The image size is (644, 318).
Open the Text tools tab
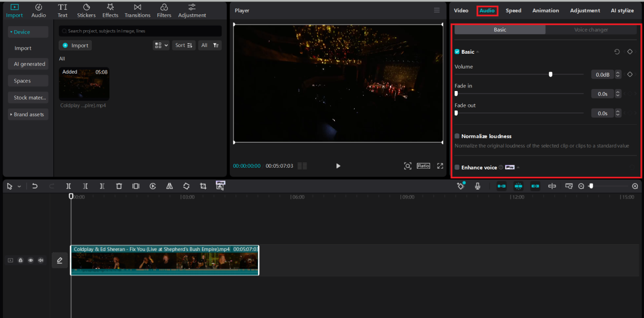(62, 10)
